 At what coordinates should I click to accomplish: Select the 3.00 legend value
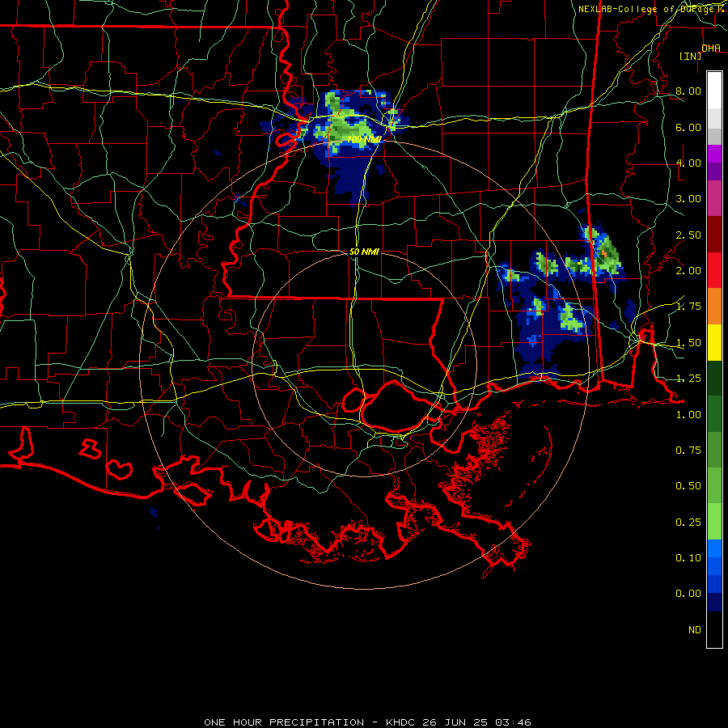688,199
